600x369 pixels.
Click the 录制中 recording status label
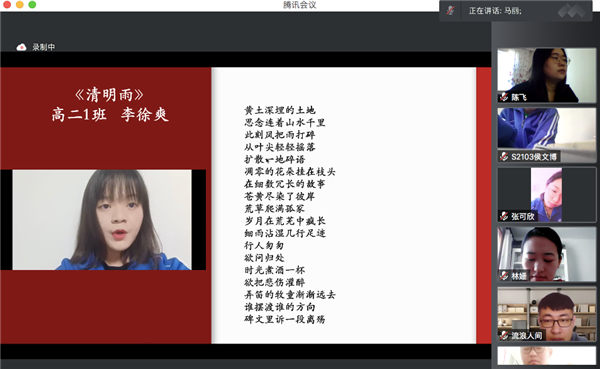coord(44,47)
